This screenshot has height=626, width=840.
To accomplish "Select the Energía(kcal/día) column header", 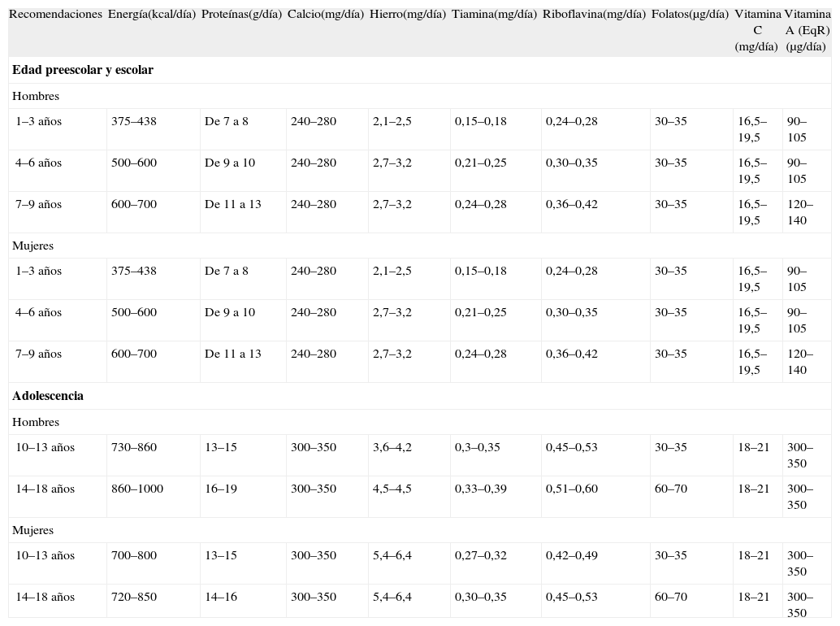I will tap(152, 15).
